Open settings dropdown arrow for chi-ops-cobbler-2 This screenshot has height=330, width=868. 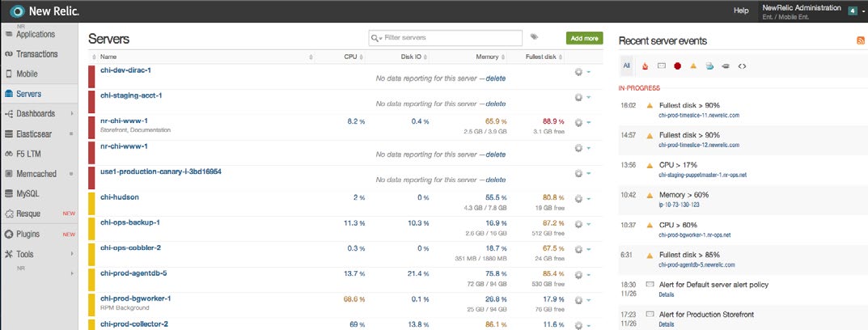(588, 249)
